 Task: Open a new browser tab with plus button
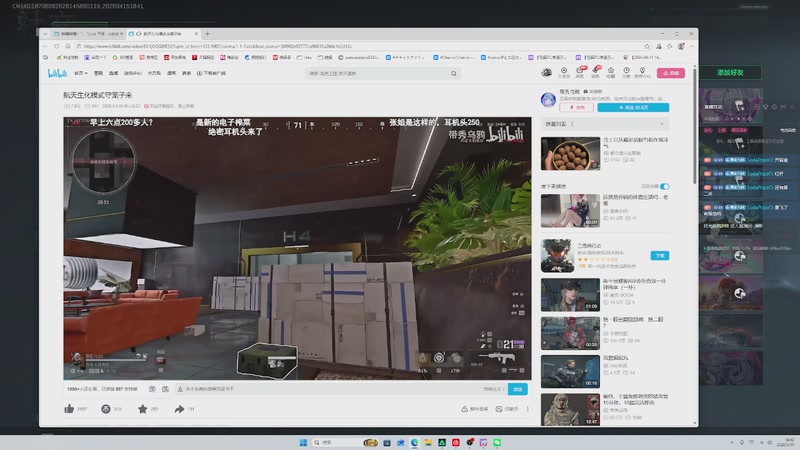pos(207,34)
